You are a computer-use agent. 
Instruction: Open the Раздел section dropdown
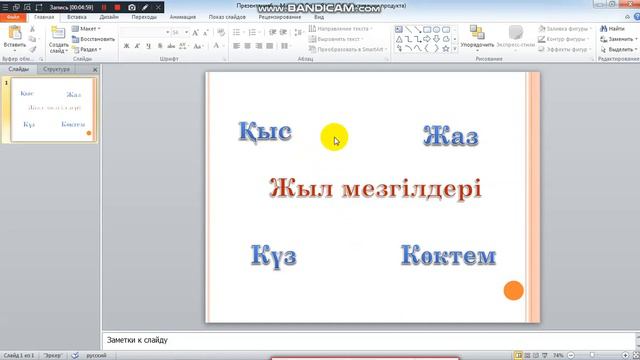click(87, 49)
